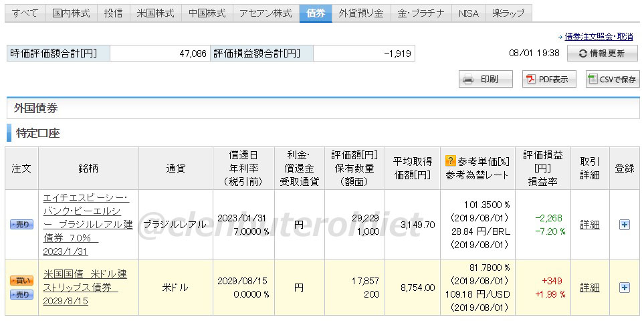Image resolution: width=644 pixels, height=321 pixels.
Task: Click 売り button for Brazil real bond
Action: (x=22, y=225)
